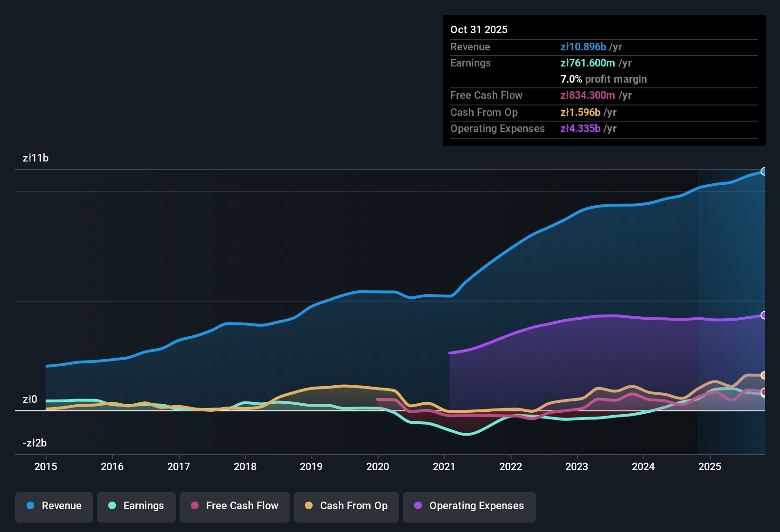Click the 2021 mark on the chart timeline
This screenshot has height=532, width=780.
[x=444, y=467]
